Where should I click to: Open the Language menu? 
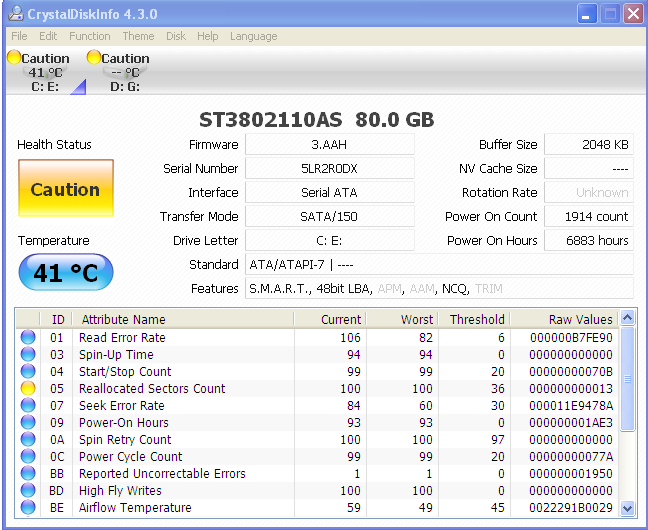253,36
